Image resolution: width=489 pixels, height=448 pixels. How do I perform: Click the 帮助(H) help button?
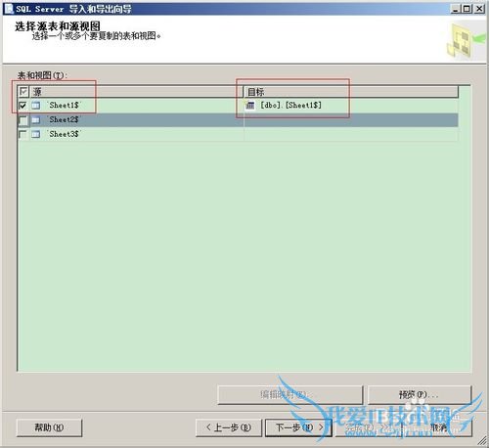click(x=49, y=427)
